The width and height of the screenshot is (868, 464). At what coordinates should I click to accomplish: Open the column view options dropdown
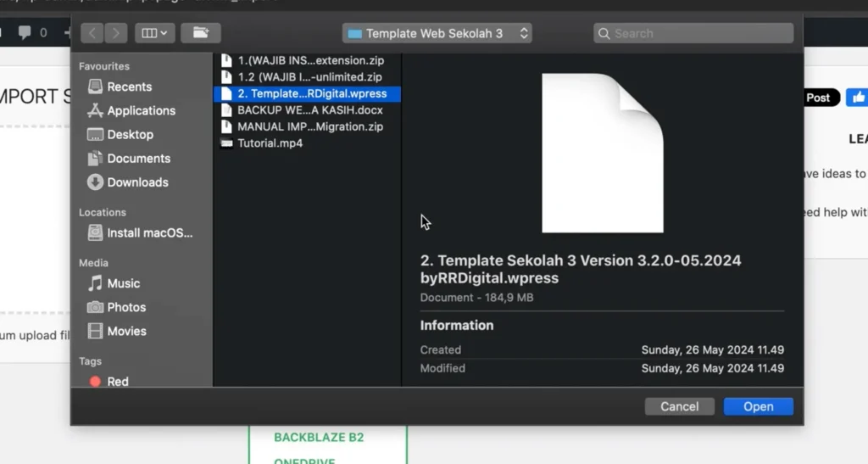click(x=155, y=33)
